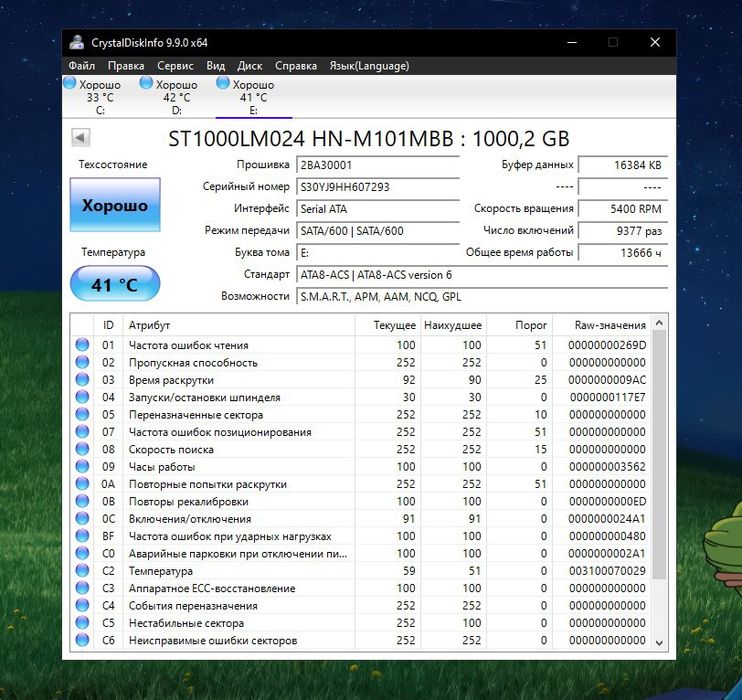742x700 pixels.
Task: Click the Атрибут column header
Action: 238,325
